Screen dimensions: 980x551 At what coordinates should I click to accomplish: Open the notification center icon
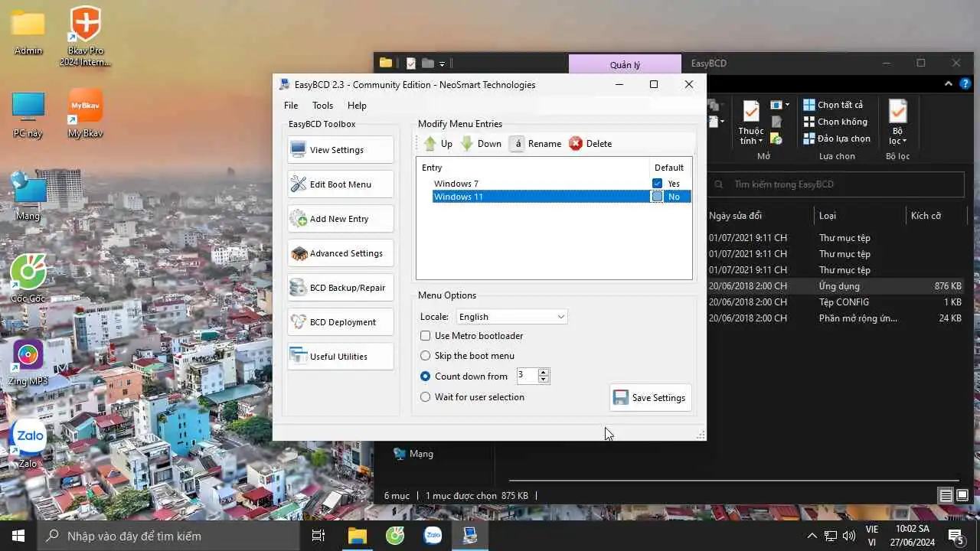pos(955,536)
